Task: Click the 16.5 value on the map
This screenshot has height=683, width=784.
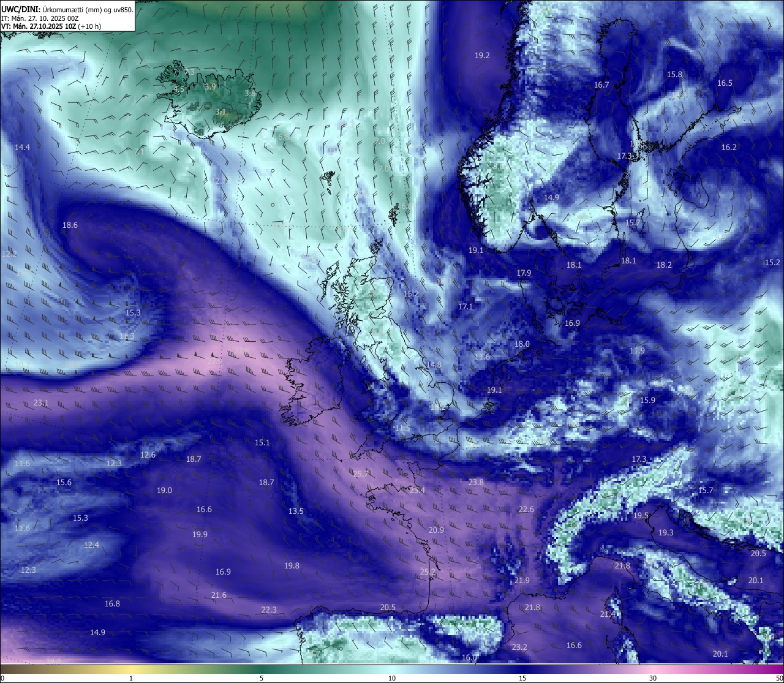Action: pyautogui.click(x=725, y=83)
